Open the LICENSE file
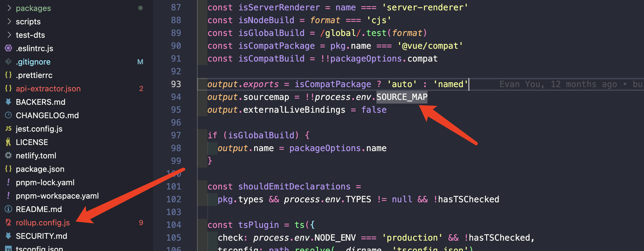The width and height of the screenshot is (644, 251). (32, 142)
